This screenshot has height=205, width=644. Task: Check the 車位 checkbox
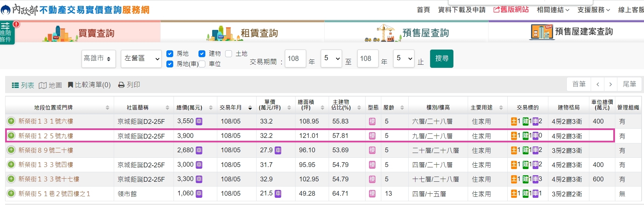click(x=202, y=64)
